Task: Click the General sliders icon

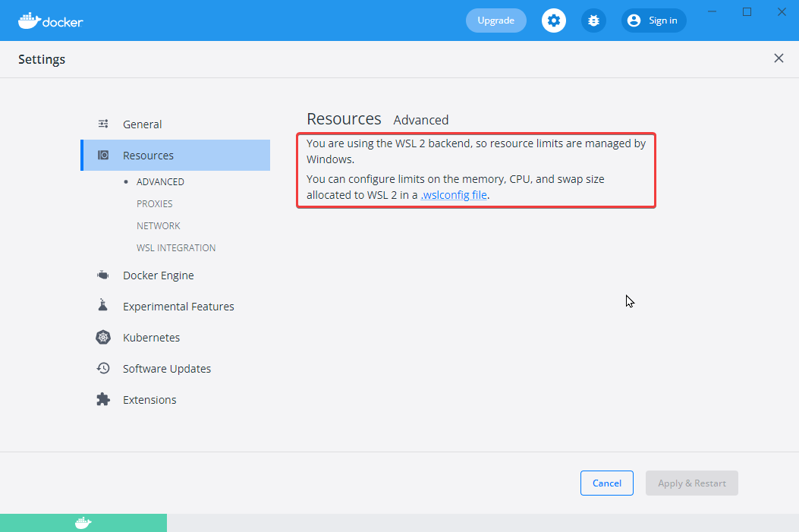Action: pos(103,124)
